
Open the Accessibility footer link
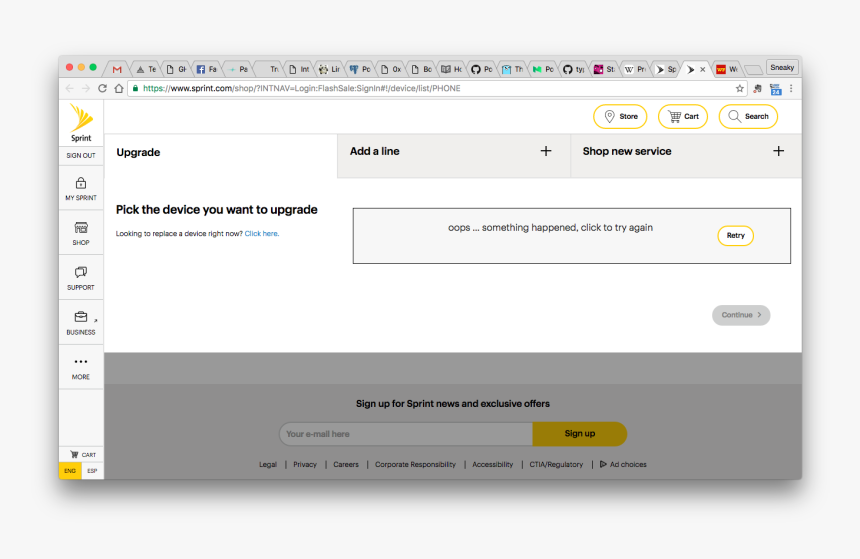493,465
